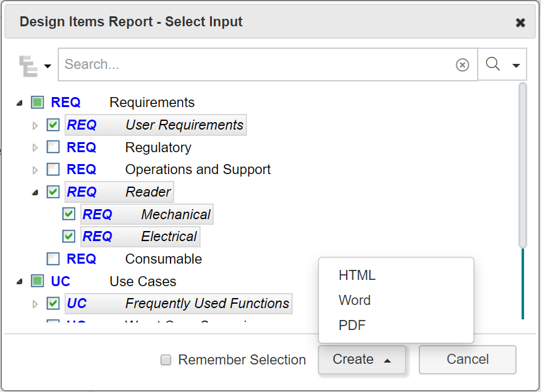Click the Cancel button
The image size is (541, 392).
pos(468,359)
